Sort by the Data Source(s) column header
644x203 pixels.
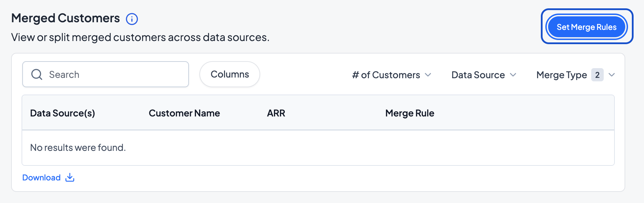(x=63, y=113)
